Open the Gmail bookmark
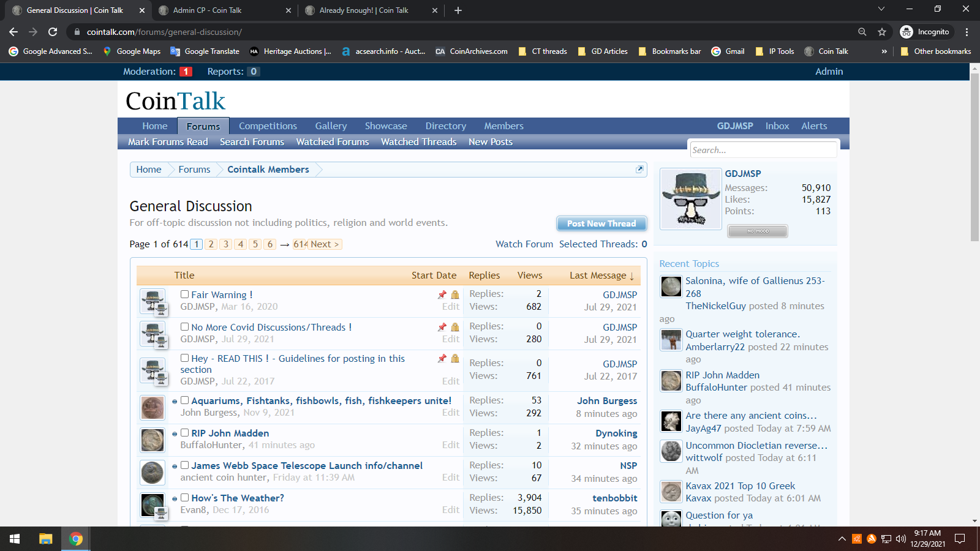 (728, 51)
